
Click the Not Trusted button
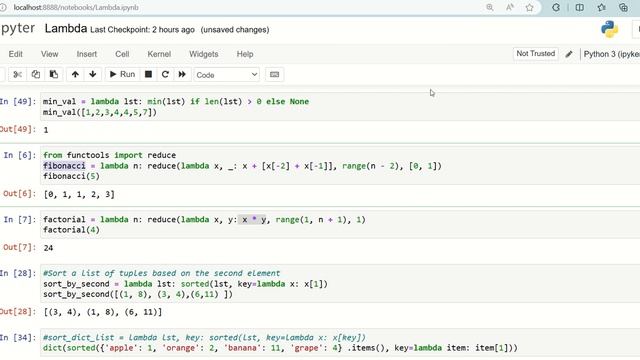(536, 53)
